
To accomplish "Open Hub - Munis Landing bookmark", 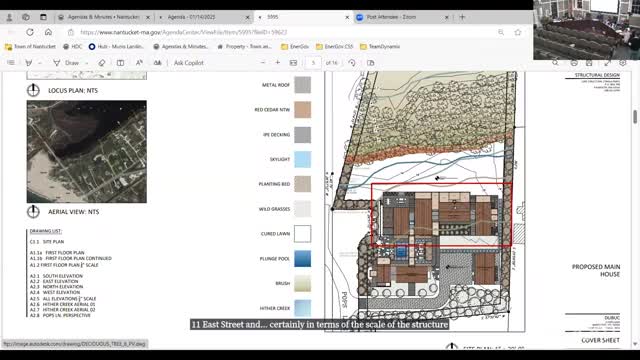I will coord(116,47).
